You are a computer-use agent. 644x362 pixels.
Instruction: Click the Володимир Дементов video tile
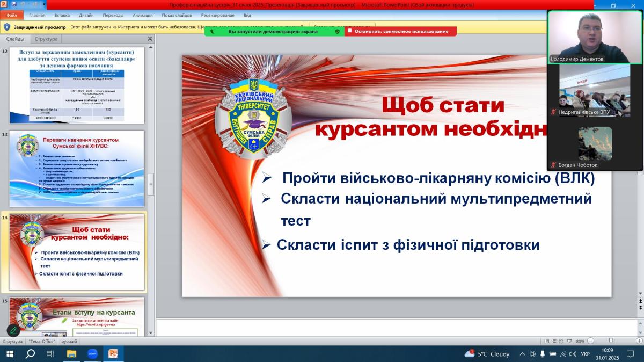pos(595,37)
